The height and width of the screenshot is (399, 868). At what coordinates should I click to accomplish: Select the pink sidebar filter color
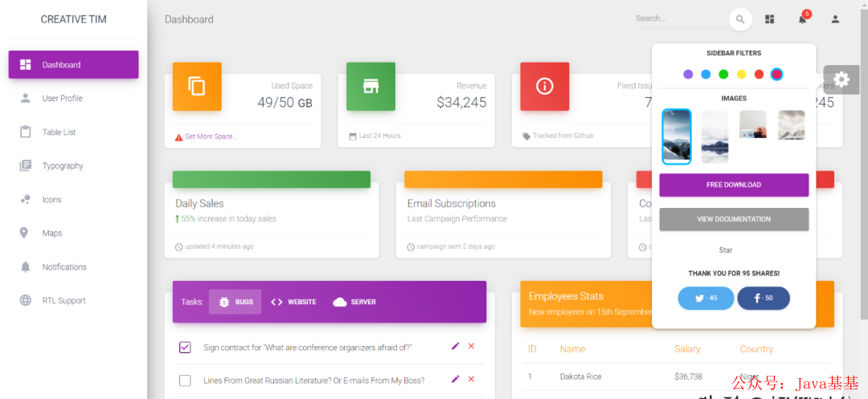776,74
